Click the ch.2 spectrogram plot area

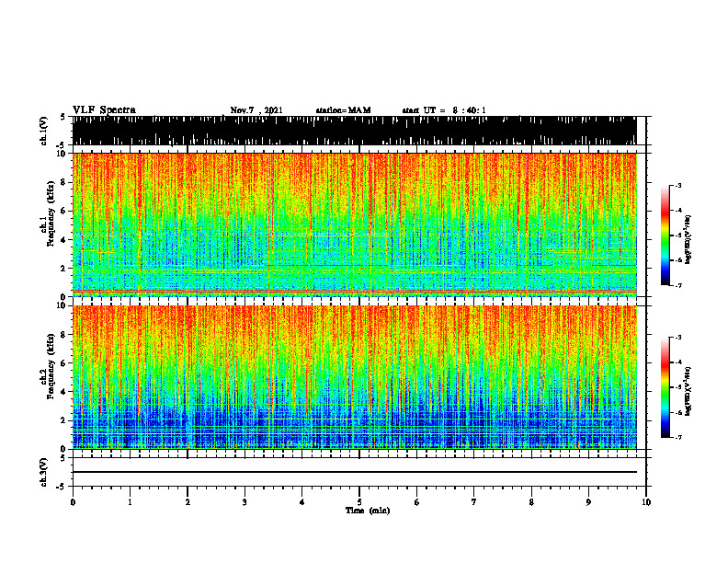pyautogui.click(x=354, y=377)
